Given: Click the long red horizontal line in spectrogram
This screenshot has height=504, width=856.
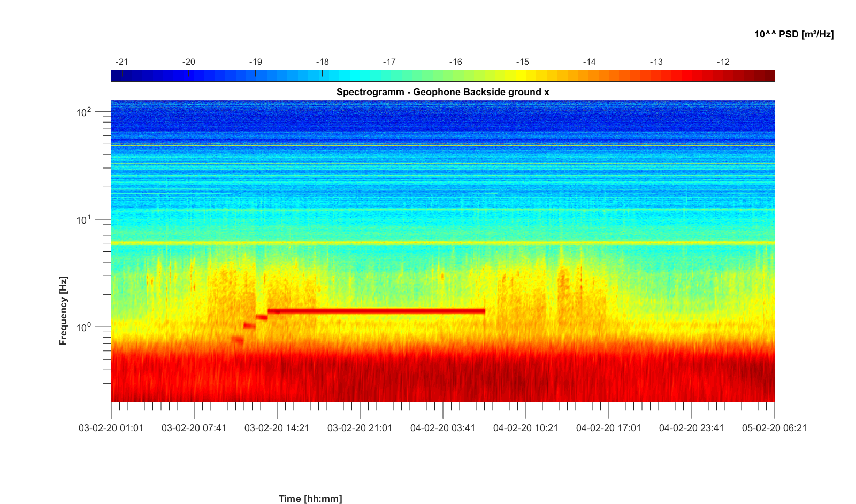Looking at the screenshot, I should [x=376, y=311].
